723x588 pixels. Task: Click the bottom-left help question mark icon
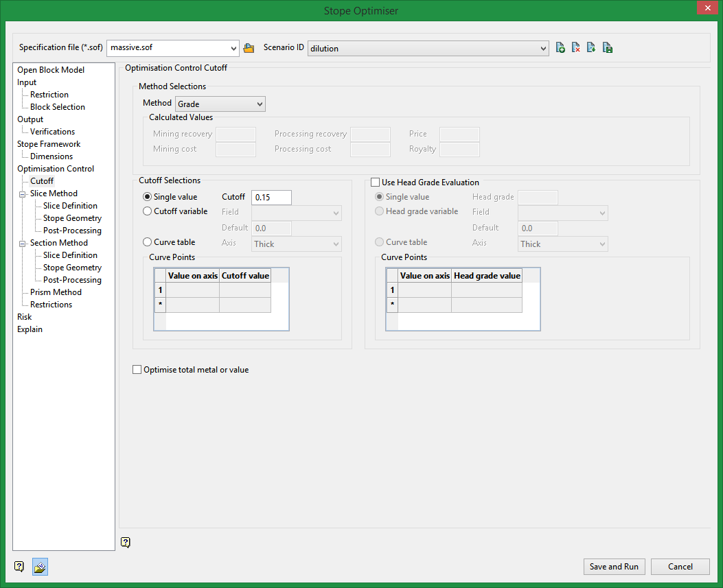coord(19,567)
